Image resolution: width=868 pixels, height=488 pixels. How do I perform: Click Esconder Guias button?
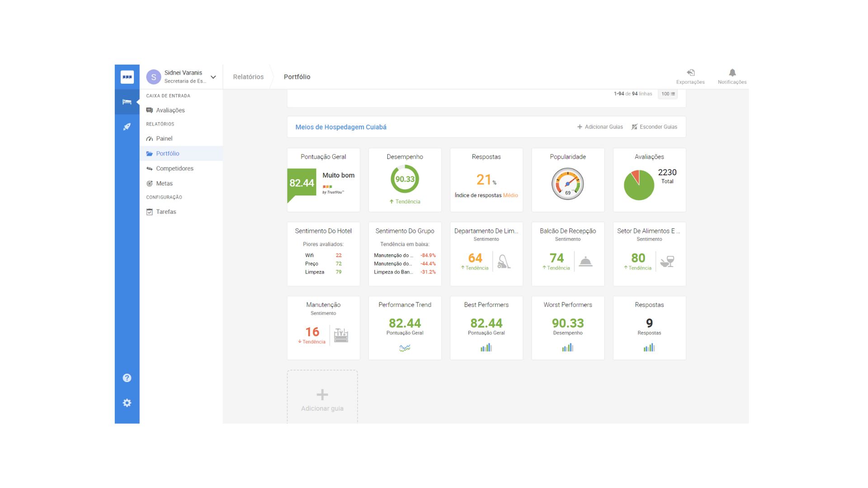coord(654,127)
